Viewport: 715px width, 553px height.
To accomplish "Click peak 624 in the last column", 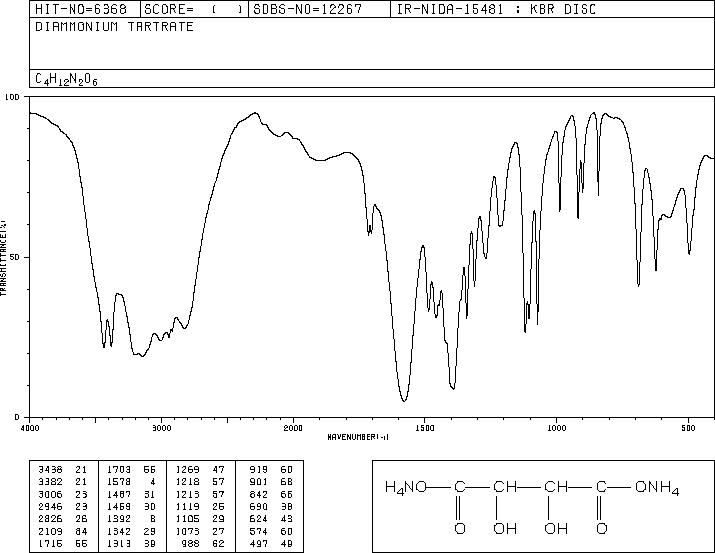I will pos(259,519).
